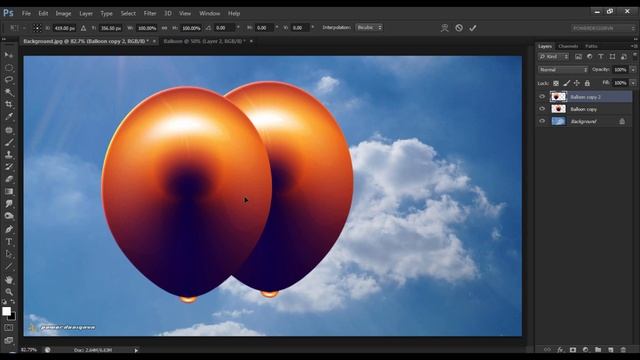Click the Add layer style fx icon
The image size is (640, 360).
tap(560, 350)
